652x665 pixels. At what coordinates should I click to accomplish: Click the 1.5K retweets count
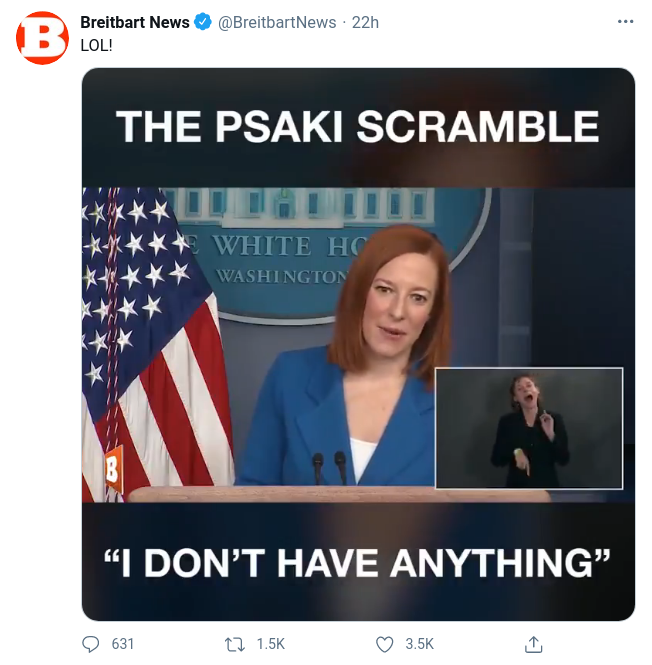tap(270, 644)
